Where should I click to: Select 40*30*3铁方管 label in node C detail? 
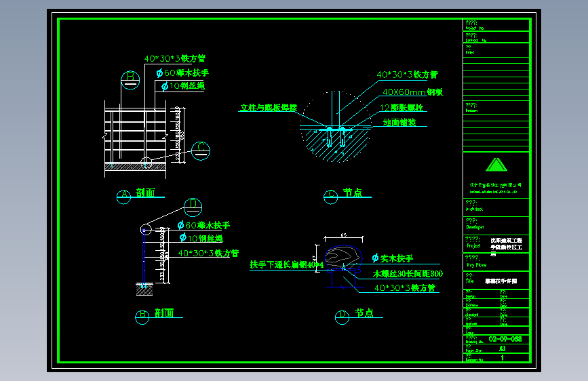407,75
